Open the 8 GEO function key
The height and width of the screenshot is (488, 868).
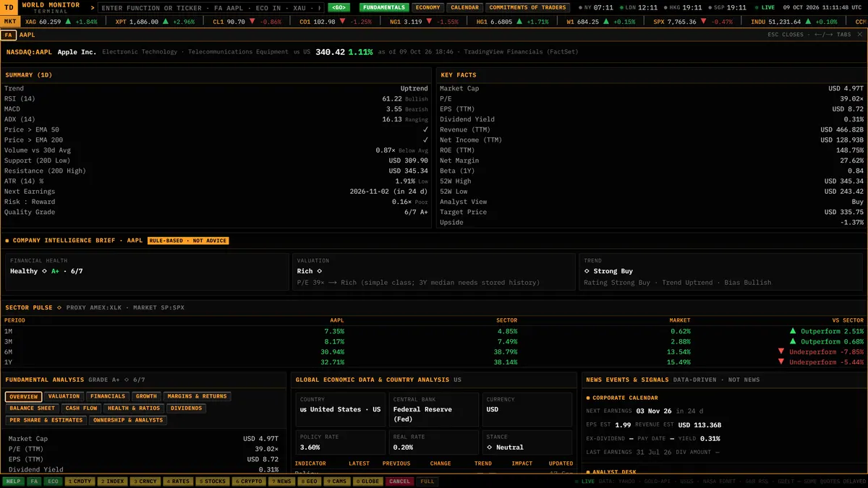point(310,481)
